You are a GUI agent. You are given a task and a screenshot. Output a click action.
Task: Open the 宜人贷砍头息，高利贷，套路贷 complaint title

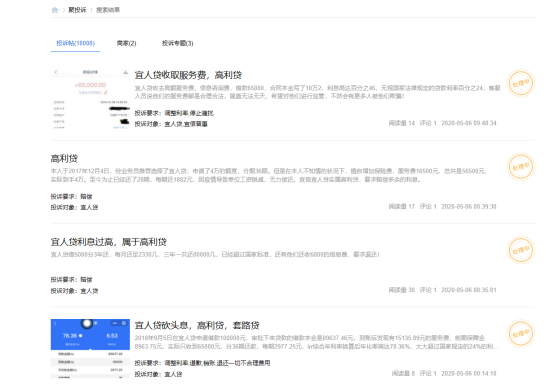197,325
